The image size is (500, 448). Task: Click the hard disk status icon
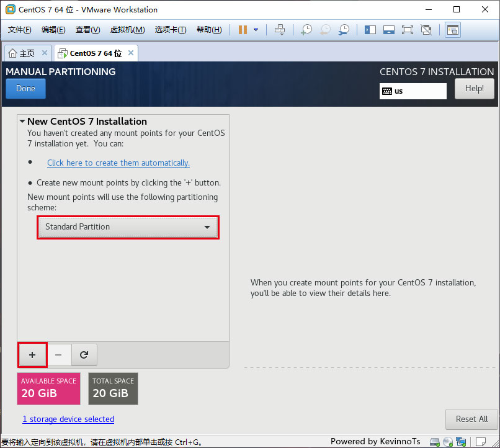435,442
